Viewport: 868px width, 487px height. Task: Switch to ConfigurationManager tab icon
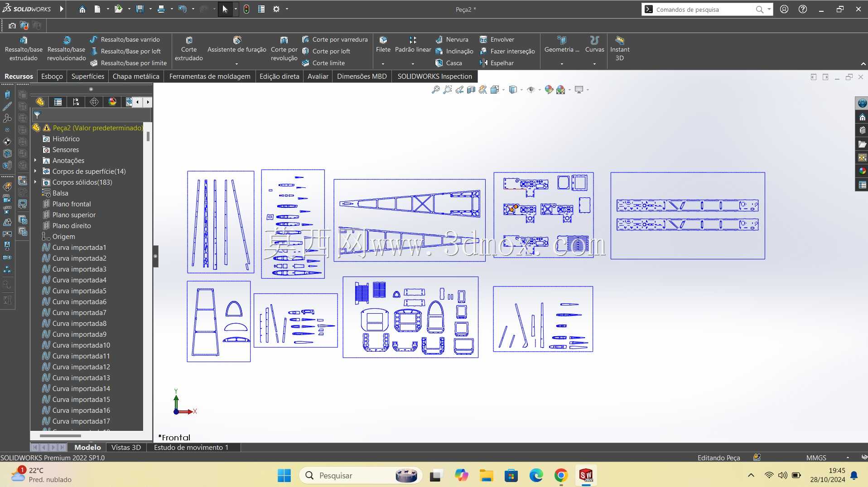click(76, 102)
